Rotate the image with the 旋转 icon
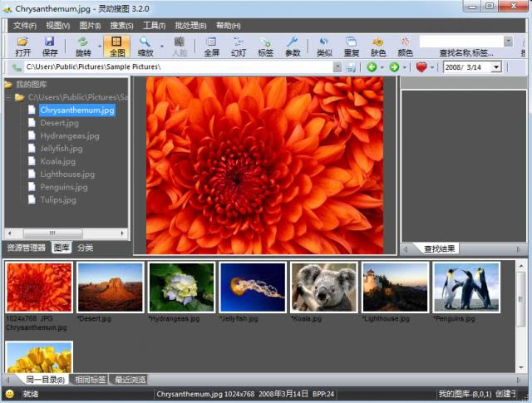The height and width of the screenshot is (403, 532). 83,46
